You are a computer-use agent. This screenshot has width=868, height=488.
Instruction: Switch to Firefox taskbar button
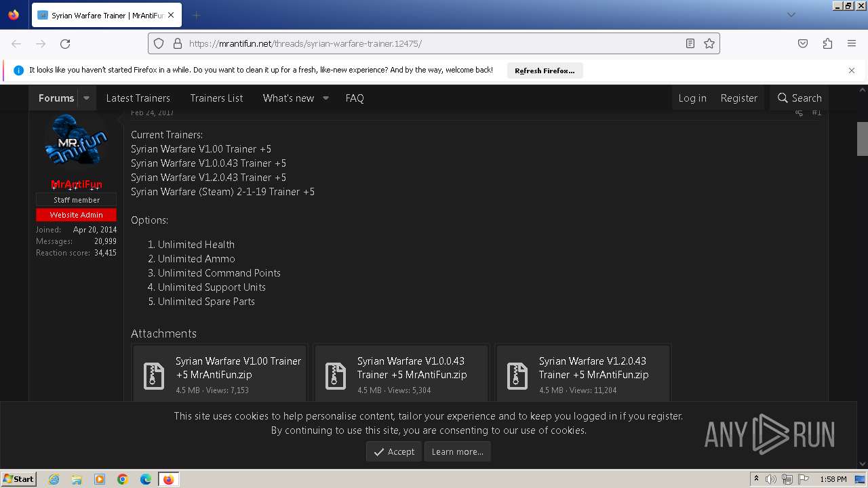point(168,479)
